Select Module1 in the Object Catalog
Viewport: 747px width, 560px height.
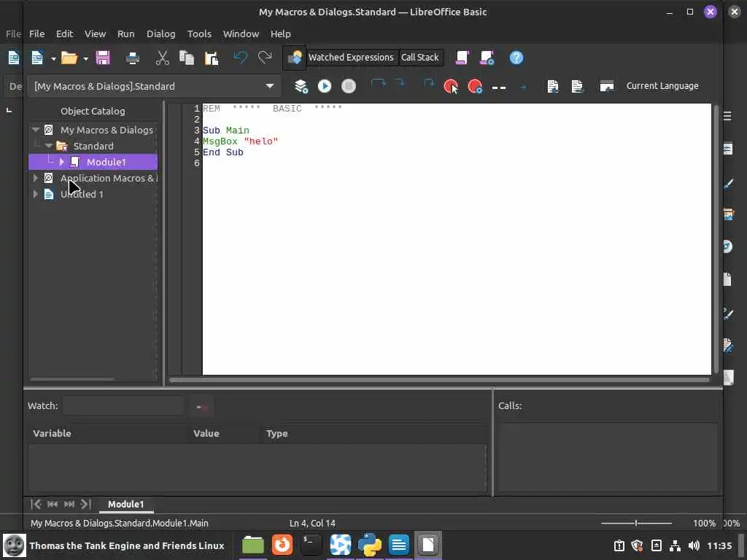(x=93, y=162)
